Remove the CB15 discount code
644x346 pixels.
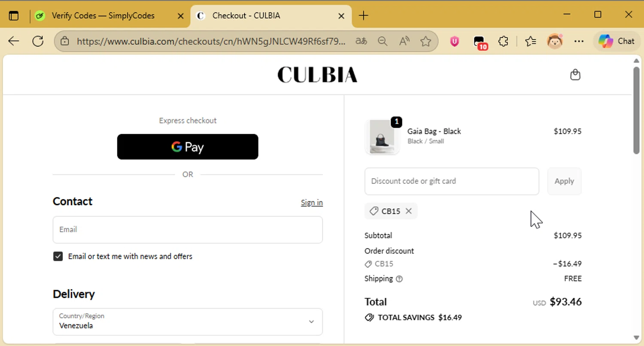coord(409,211)
